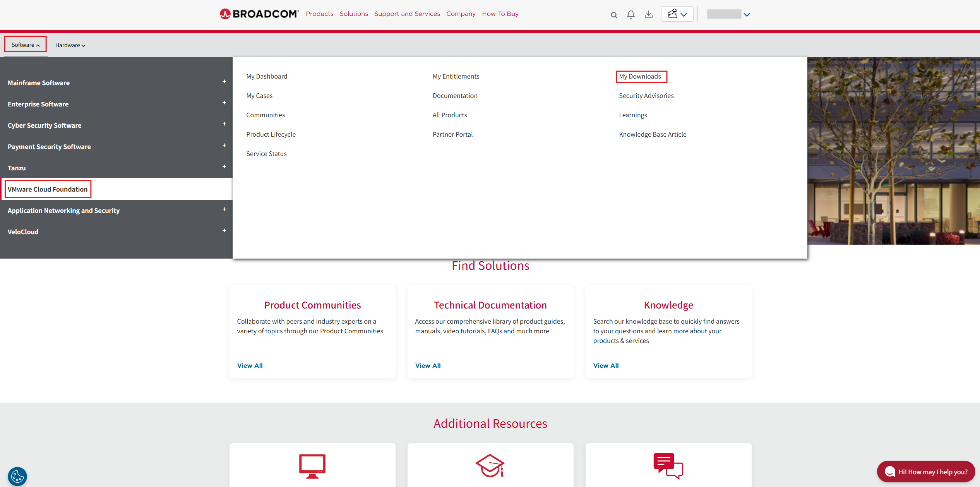Select VMware Cloud Foundation menu item

[x=48, y=189]
